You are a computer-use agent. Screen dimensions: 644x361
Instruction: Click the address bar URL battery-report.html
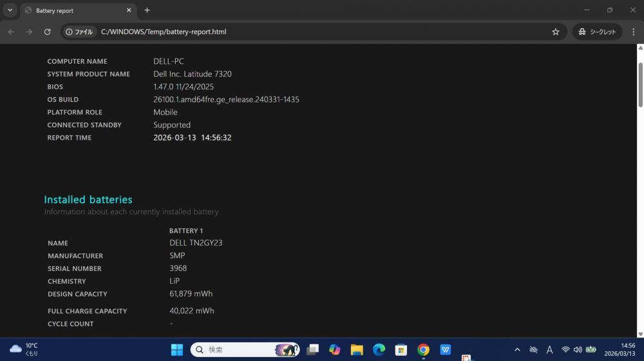pos(164,32)
